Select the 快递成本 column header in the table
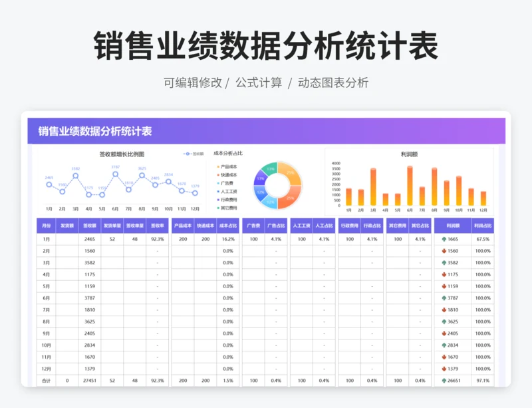Screen dimensions: 532x408 205,226
